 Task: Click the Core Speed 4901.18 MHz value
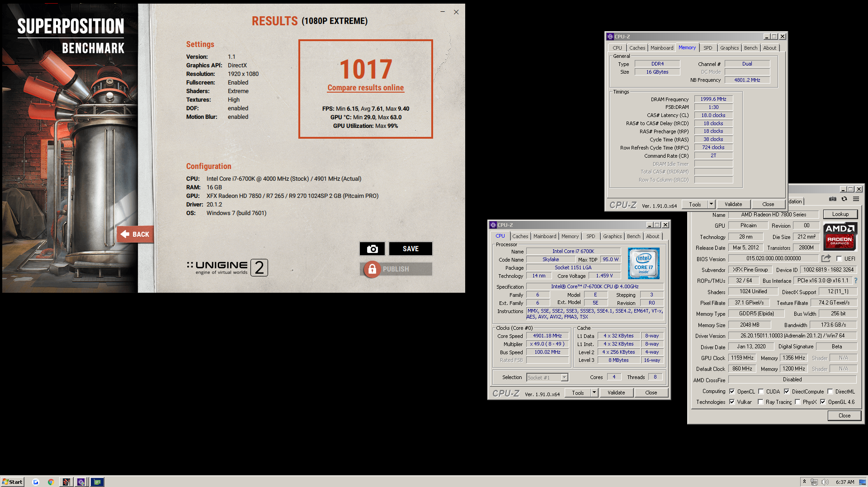547,336
